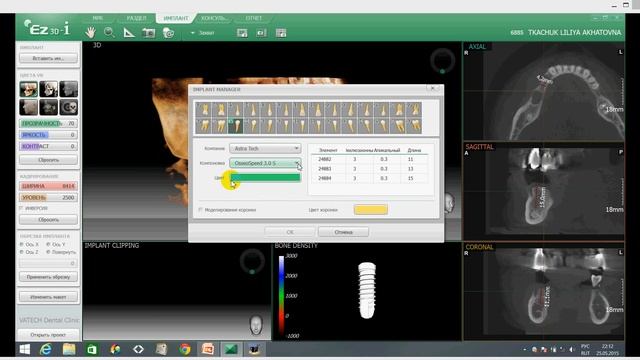Open the Компоновка dropdown showing OsseoSpeed 3.0 S

(x=265, y=163)
